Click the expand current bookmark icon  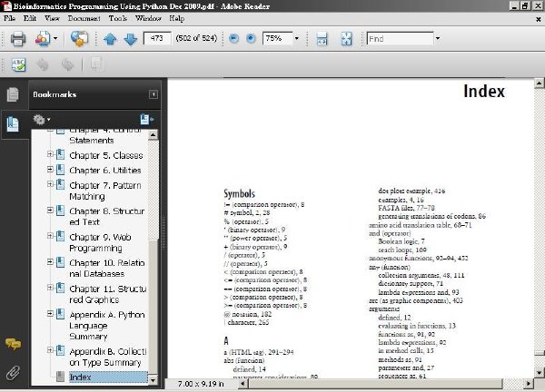(146, 120)
